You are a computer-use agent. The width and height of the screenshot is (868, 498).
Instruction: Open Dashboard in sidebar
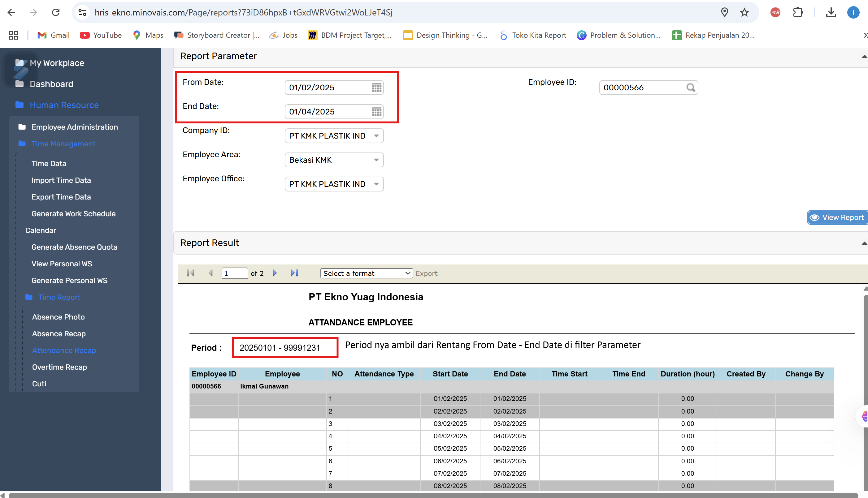(44, 84)
